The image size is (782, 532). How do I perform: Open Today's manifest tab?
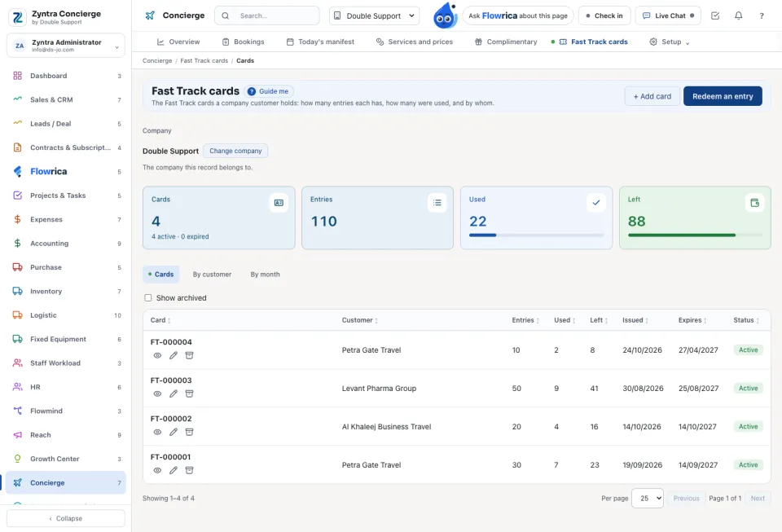pyautogui.click(x=320, y=42)
